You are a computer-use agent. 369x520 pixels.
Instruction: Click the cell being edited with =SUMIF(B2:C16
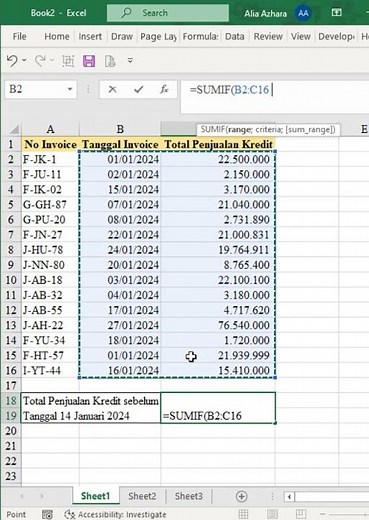pos(218,408)
